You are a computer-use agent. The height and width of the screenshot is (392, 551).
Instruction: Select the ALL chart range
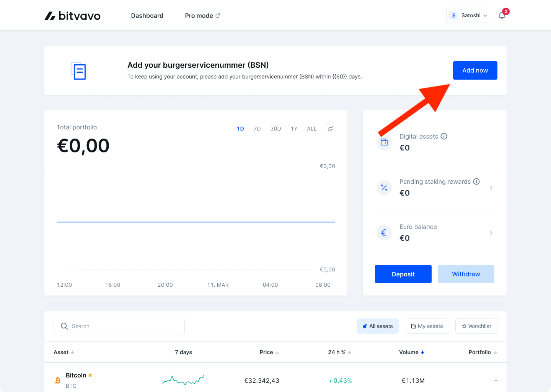pos(312,129)
